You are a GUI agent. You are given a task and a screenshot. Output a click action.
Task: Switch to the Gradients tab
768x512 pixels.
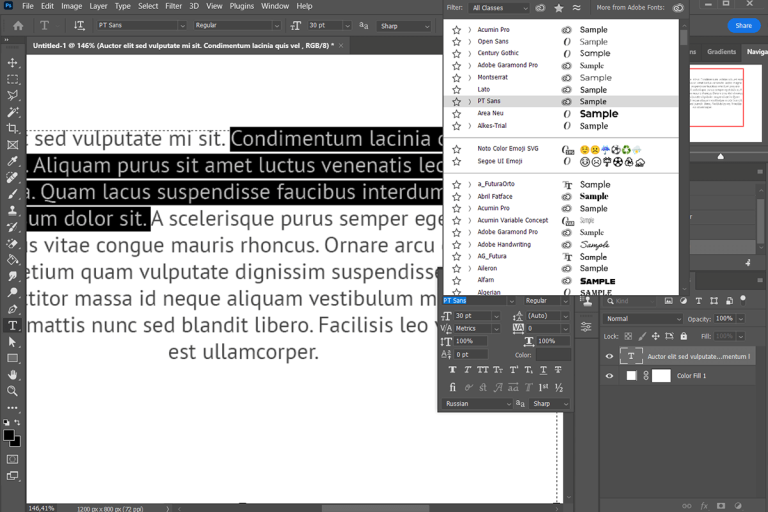(721, 52)
